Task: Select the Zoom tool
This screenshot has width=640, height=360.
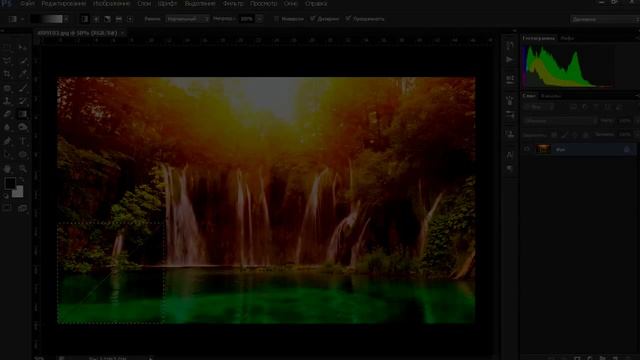Action: pos(23,169)
